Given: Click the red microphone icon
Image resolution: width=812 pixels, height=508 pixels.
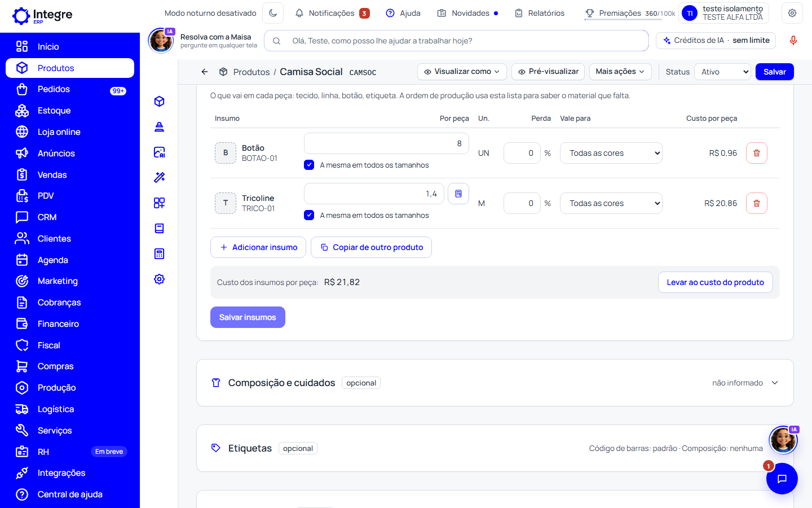Looking at the screenshot, I should coord(793,41).
